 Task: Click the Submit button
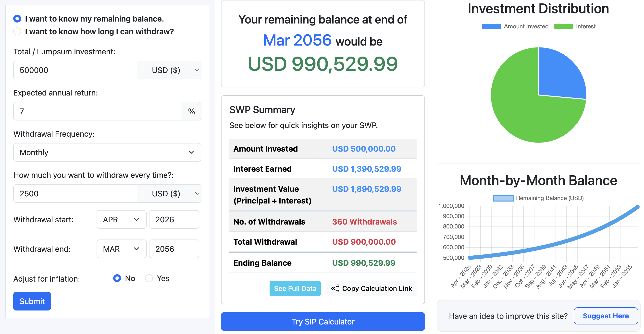pyautogui.click(x=32, y=301)
